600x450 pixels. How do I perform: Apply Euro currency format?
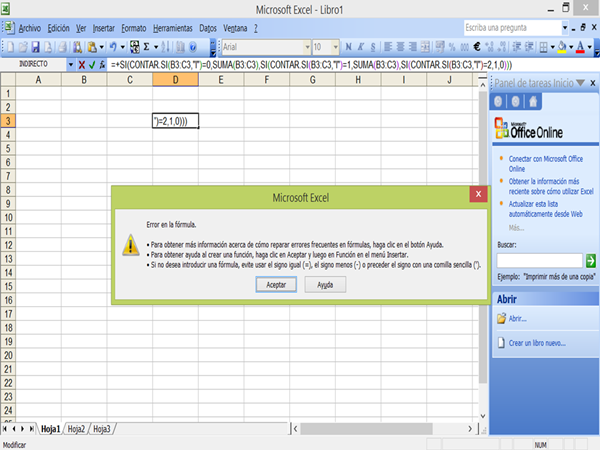pos(477,47)
